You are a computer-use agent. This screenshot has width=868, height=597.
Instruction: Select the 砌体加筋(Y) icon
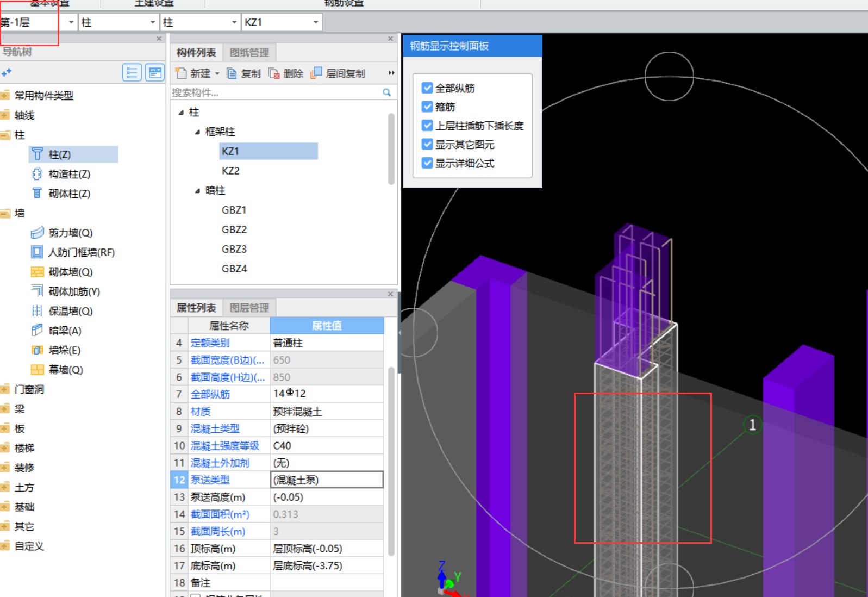pos(37,291)
